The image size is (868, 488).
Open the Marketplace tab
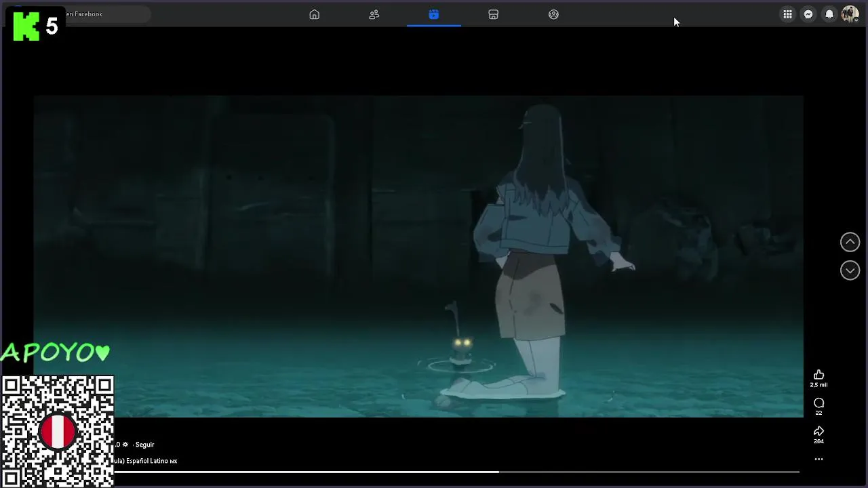click(494, 14)
